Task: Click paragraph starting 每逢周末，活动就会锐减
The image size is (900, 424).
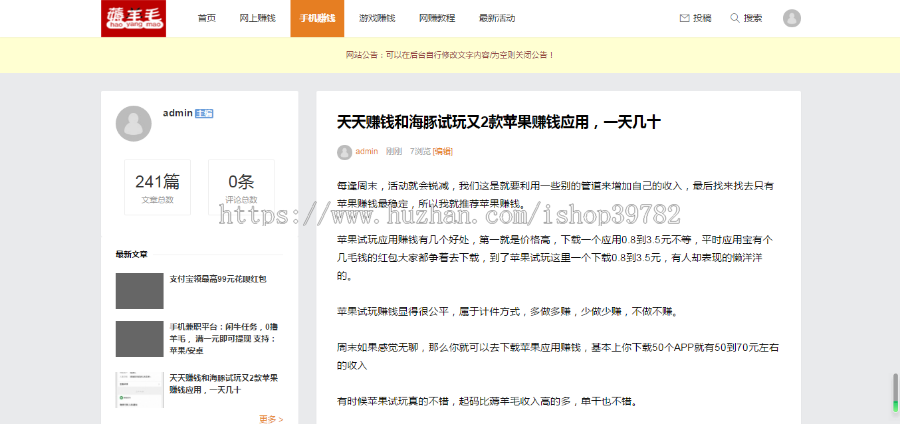Action: click(x=556, y=195)
